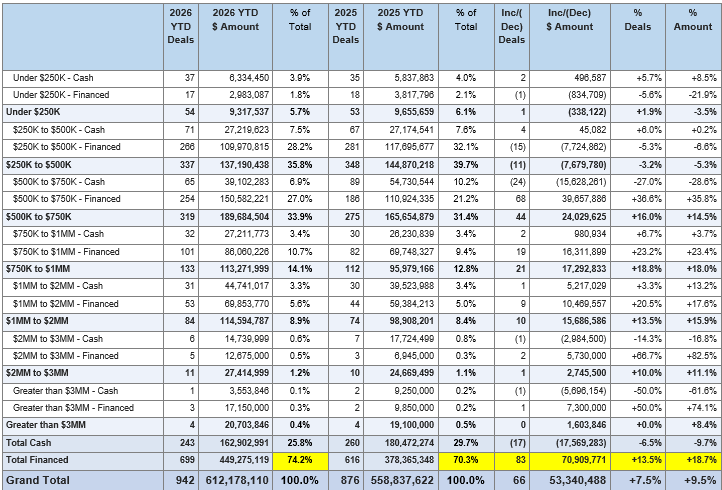Select the '$1MM to $2MM - Financed' label
722x490 pixels.
[65, 304]
